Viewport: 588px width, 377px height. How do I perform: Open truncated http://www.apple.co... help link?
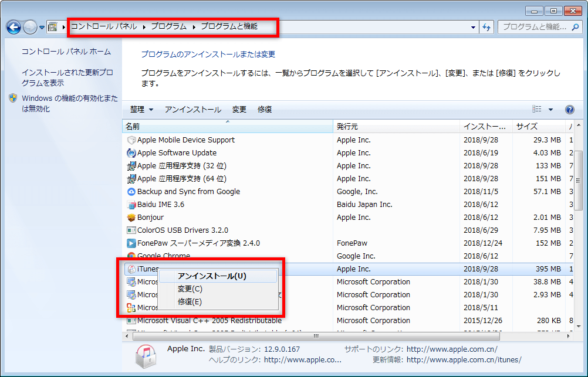pyautogui.click(x=303, y=360)
